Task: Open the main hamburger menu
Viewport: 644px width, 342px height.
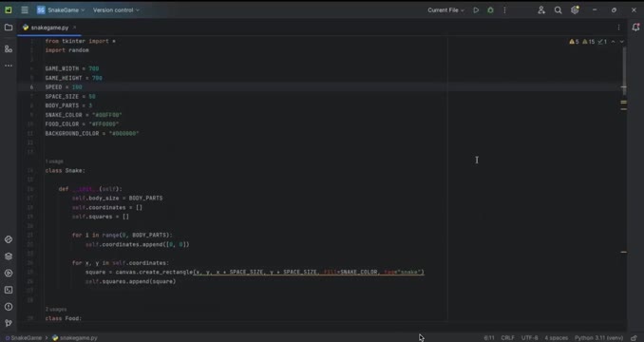Action: coord(25,10)
